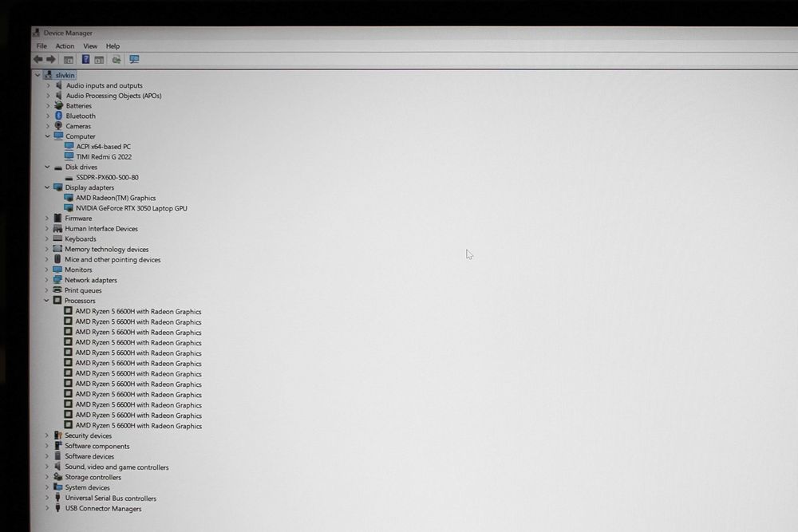
Task: Open the Action menu
Action: [65, 45]
